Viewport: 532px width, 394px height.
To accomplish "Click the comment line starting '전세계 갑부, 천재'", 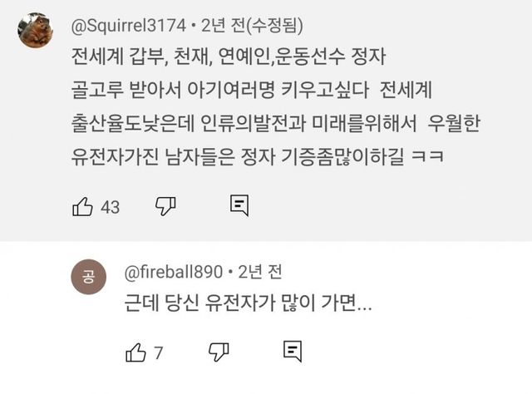I will [x=231, y=60].
